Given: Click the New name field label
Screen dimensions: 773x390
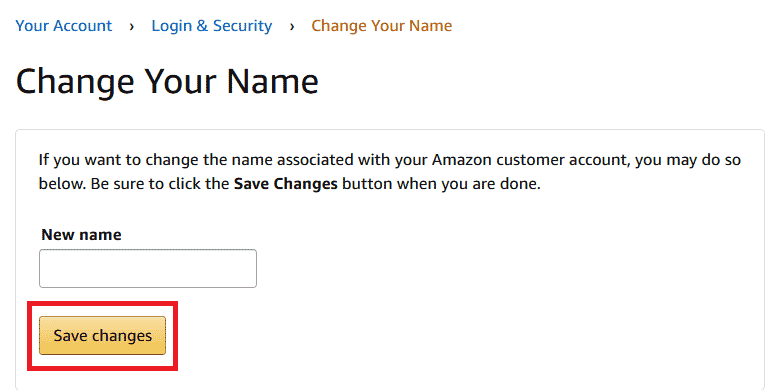Looking at the screenshot, I should 81,234.
